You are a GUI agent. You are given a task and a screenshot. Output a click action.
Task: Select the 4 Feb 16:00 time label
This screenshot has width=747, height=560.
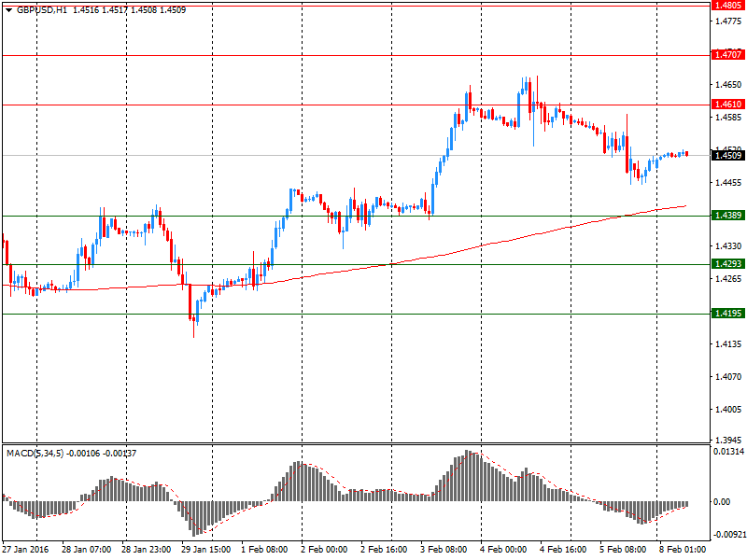click(x=563, y=550)
